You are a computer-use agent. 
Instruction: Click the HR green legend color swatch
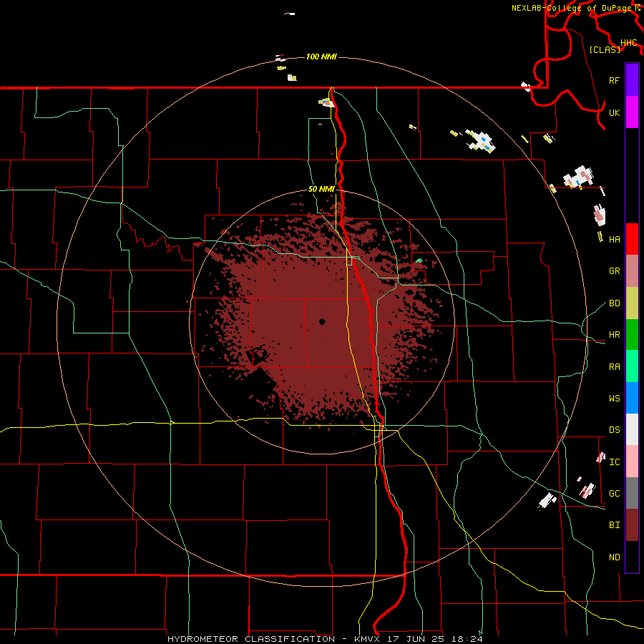point(632,335)
